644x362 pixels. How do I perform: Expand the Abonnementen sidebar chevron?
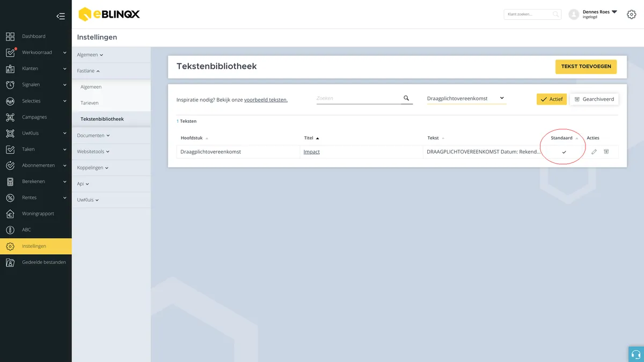(64, 165)
